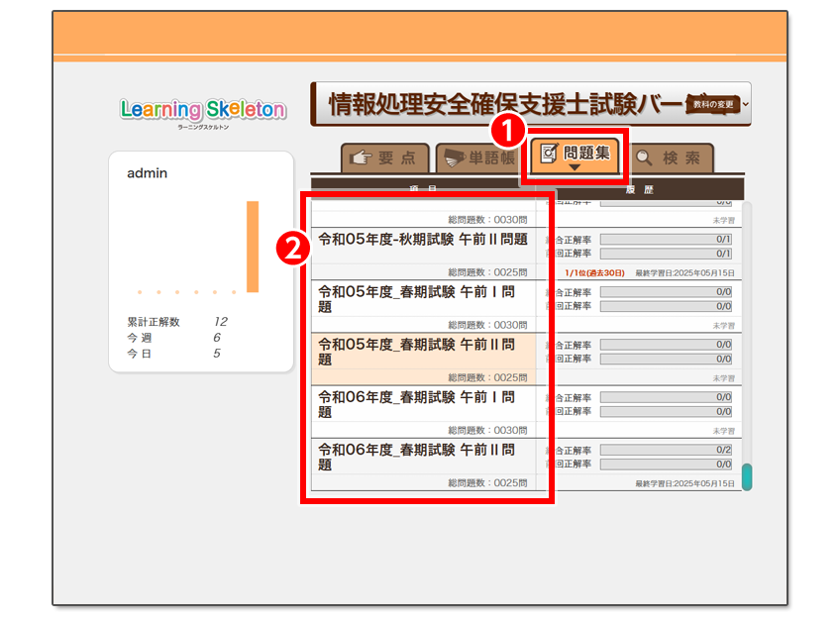Click the 履歴 column header
840x622 pixels.
[x=640, y=189]
